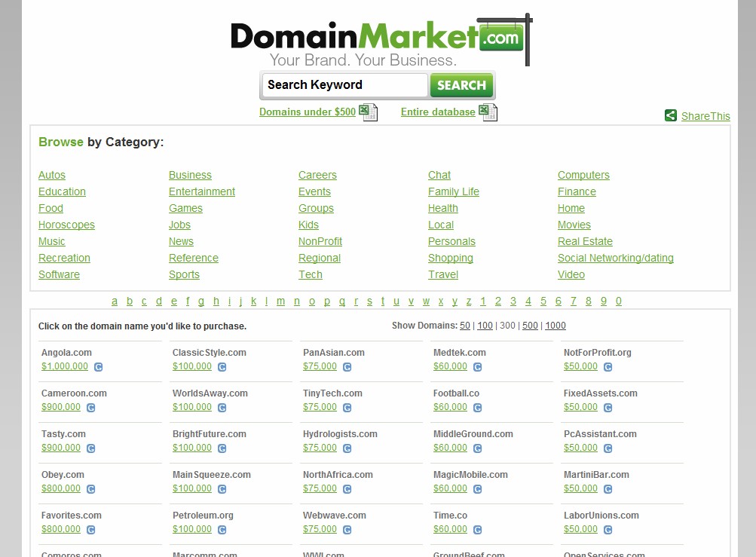Browse the Autos category
The width and height of the screenshot is (756, 557).
[51, 175]
